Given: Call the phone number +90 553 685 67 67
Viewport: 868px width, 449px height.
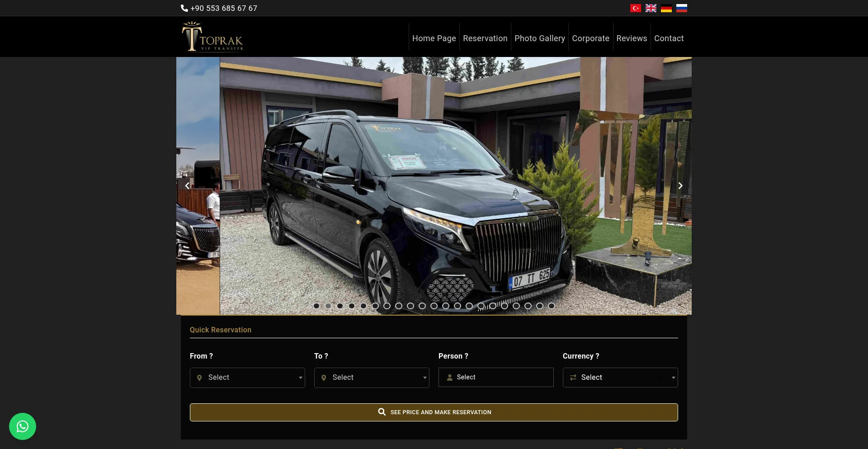Looking at the screenshot, I should [219, 8].
